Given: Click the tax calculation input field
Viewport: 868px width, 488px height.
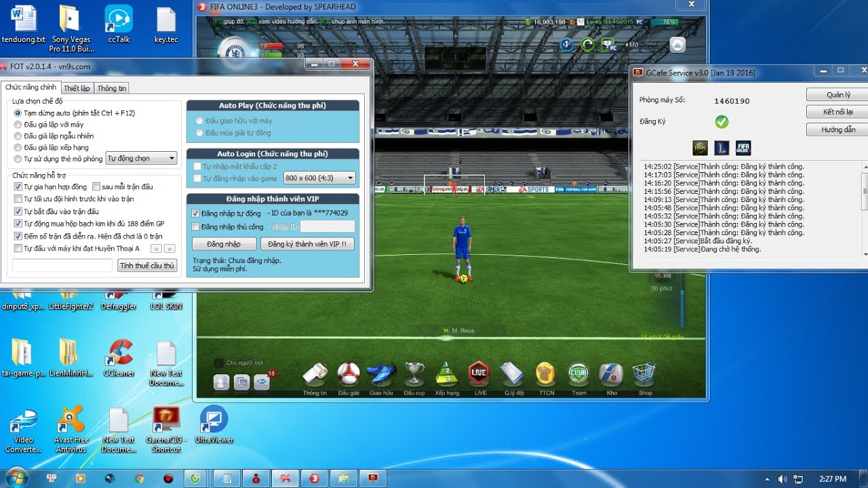Looking at the screenshot, I should (x=62, y=266).
